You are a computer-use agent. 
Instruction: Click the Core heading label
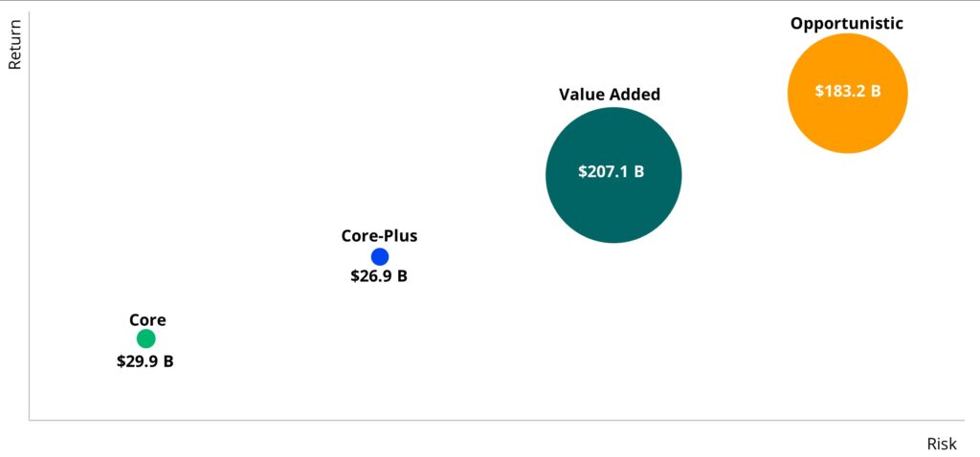coord(147,320)
